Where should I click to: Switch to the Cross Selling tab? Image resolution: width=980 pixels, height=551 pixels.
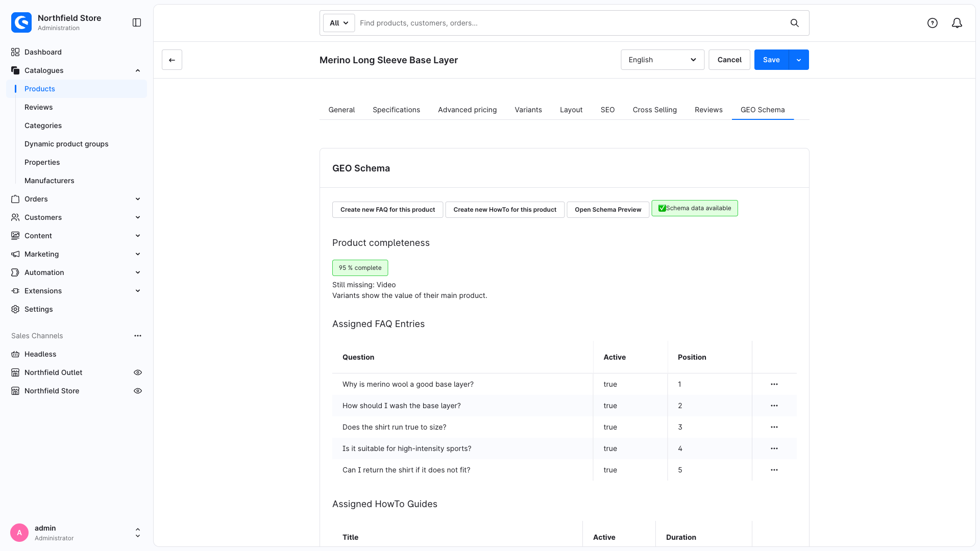[x=655, y=110]
